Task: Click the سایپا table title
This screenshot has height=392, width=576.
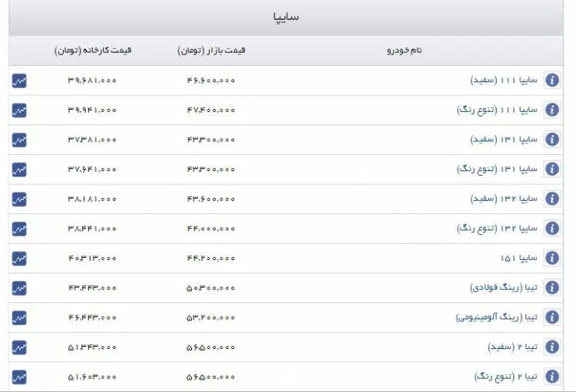Action: [286, 17]
